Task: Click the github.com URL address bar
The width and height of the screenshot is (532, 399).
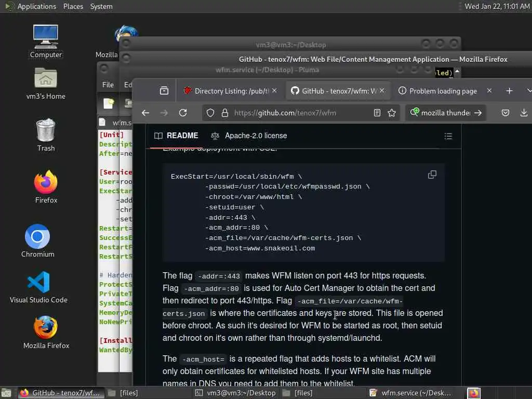Action: (x=301, y=113)
